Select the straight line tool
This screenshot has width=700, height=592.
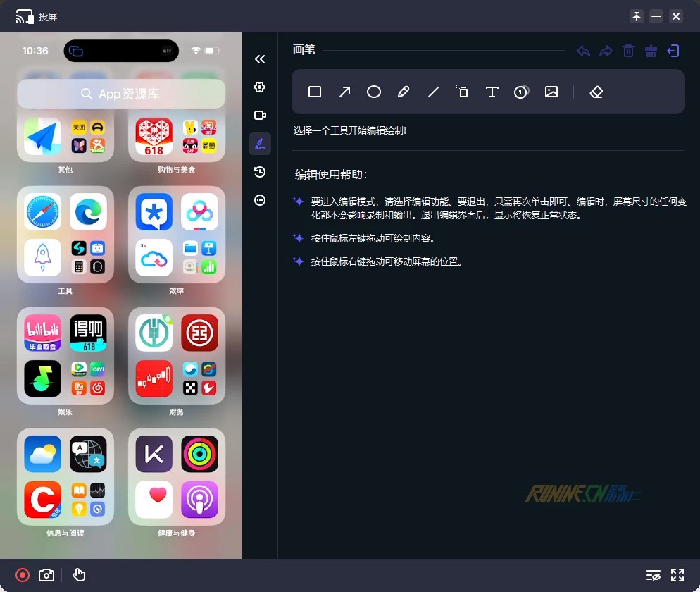click(x=433, y=92)
